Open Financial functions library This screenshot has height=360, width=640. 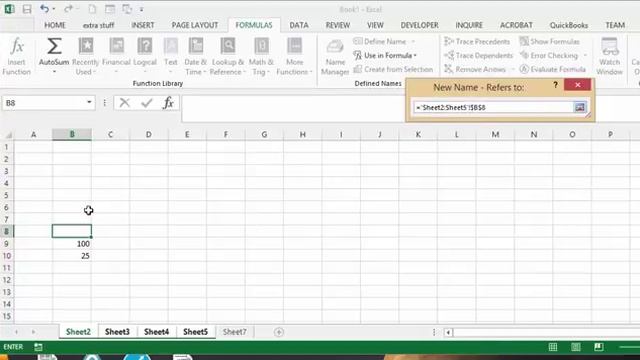tap(116, 56)
